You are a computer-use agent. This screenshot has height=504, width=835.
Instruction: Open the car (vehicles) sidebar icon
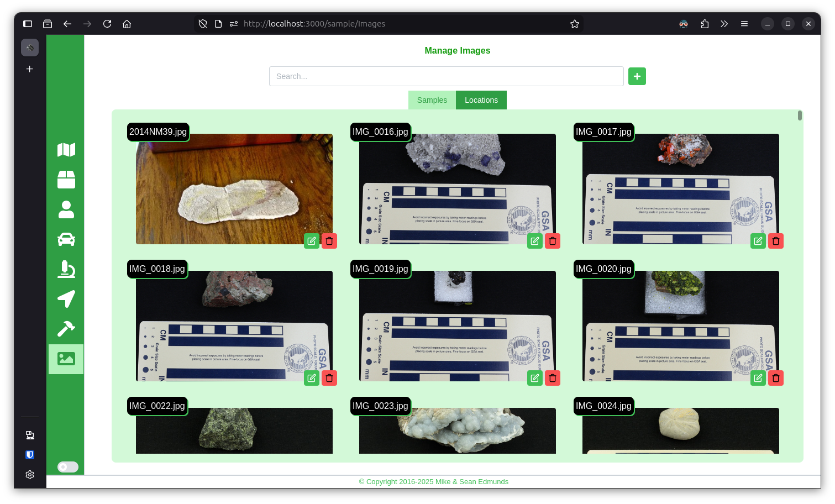[x=66, y=239]
